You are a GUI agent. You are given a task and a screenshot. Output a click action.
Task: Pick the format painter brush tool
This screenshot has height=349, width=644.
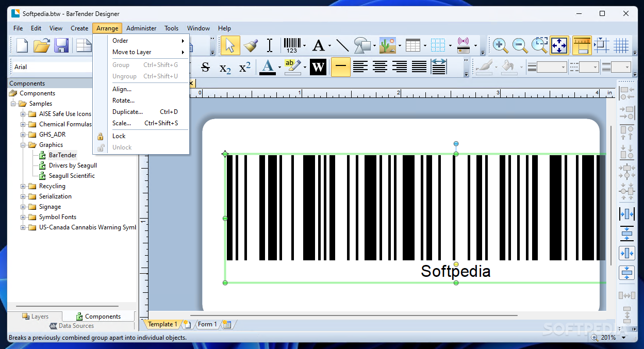(x=251, y=45)
